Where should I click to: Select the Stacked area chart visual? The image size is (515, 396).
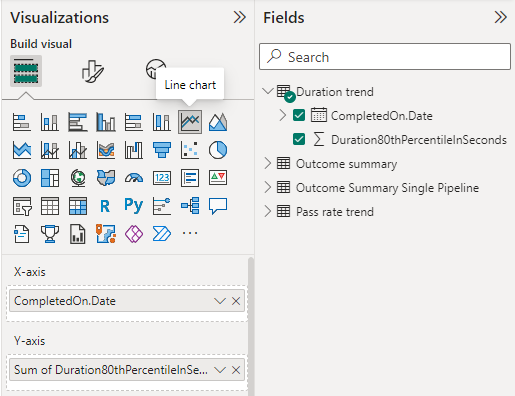pos(22,150)
